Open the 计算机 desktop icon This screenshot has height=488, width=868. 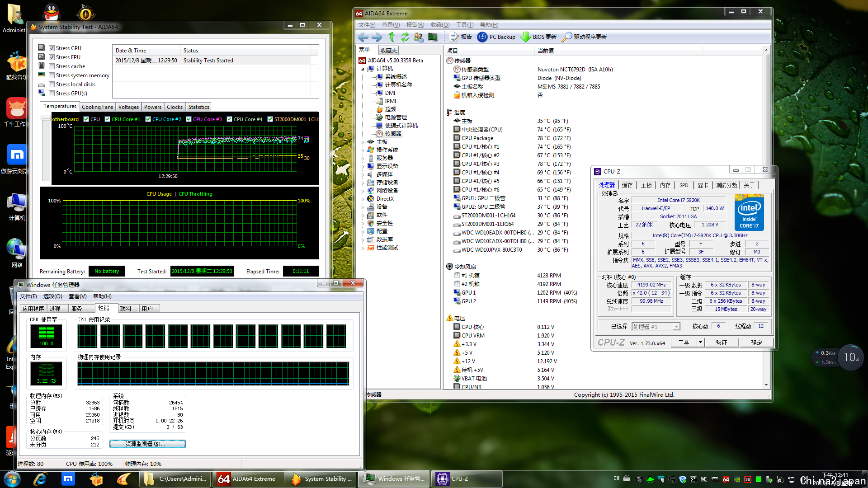(17, 206)
